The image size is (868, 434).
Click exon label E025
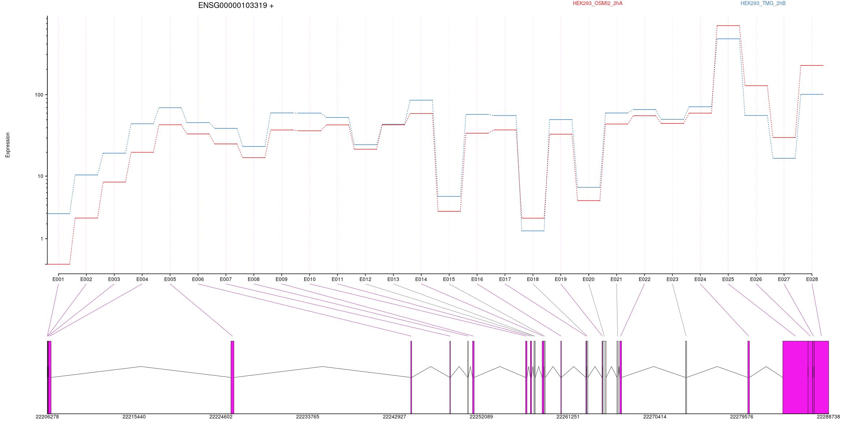(728, 279)
